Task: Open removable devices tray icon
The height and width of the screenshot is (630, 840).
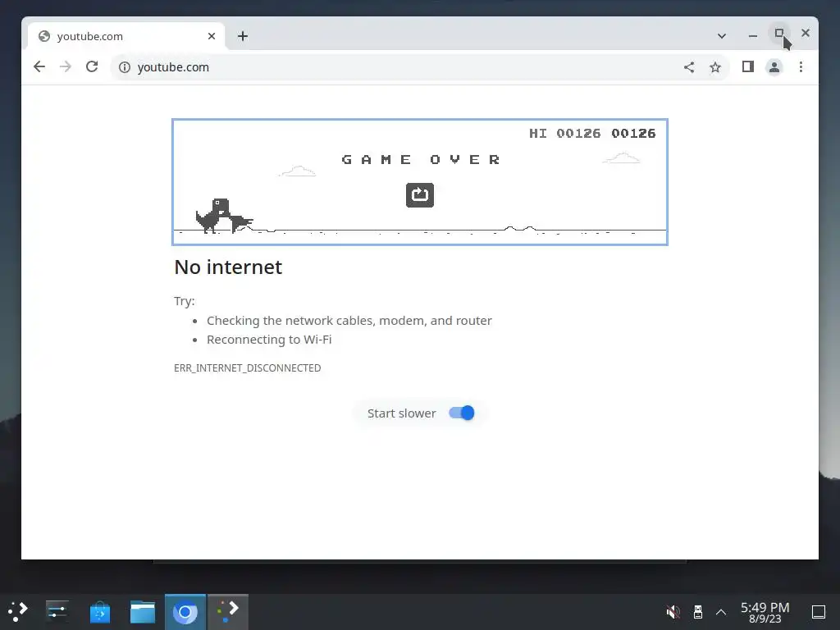Action: [x=697, y=612]
